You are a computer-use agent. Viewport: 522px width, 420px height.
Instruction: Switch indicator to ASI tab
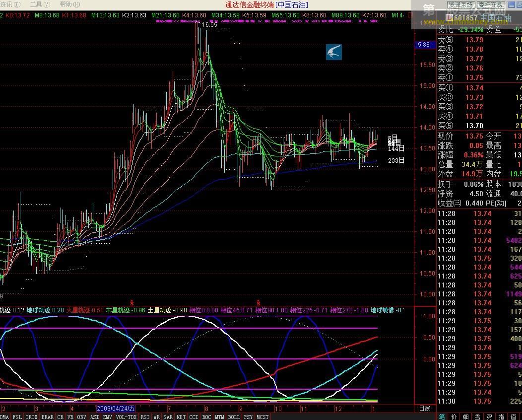[x=95, y=417]
